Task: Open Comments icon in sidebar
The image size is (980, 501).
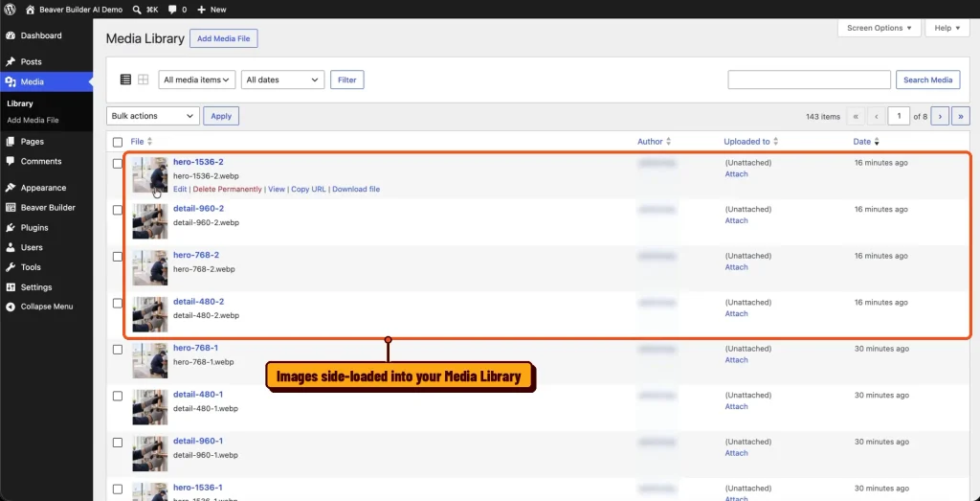Action: (x=11, y=161)
